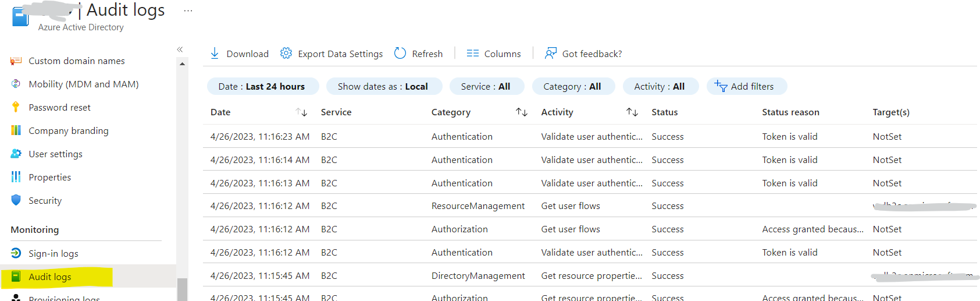This screenshot has width=980, height=301.
Task: Click the Add filters funnel icon
Action: pos(721,86)
